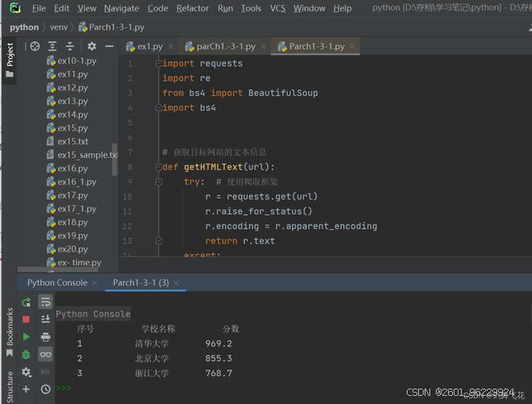Select ex17_1.py file
The image size is (532, 404).
coord(72,208)
